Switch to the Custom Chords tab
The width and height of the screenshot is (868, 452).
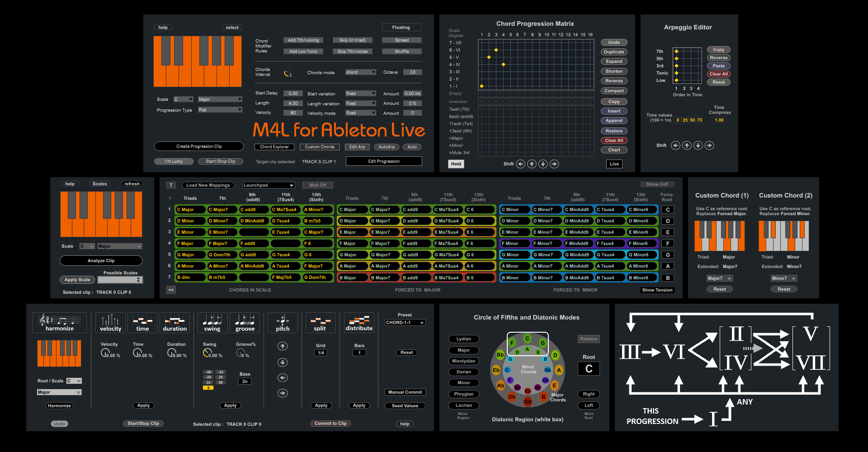pos(320,147)
